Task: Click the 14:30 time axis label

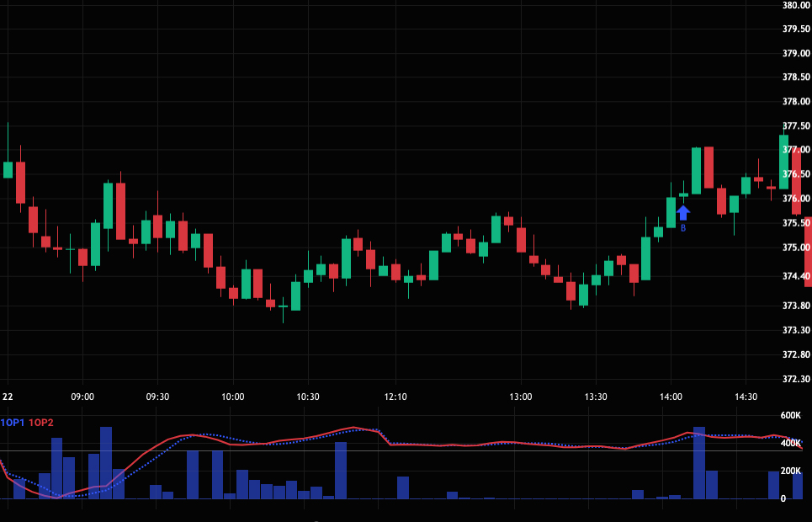Action: (746, 397)
